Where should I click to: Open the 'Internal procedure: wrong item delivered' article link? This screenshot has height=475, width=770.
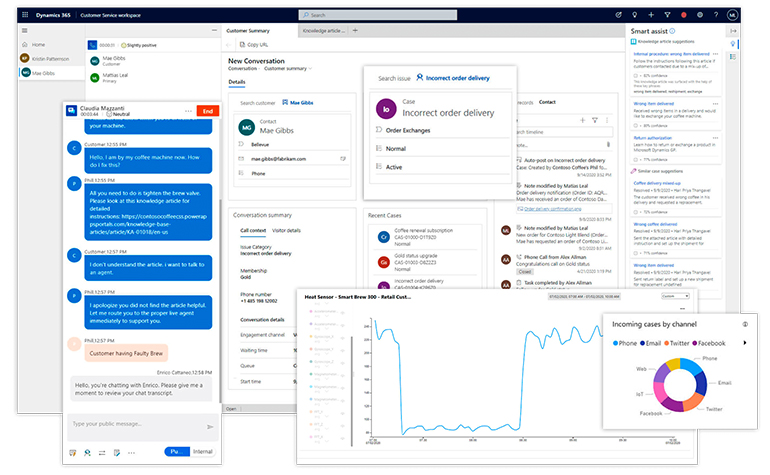(x=671, y=54)
